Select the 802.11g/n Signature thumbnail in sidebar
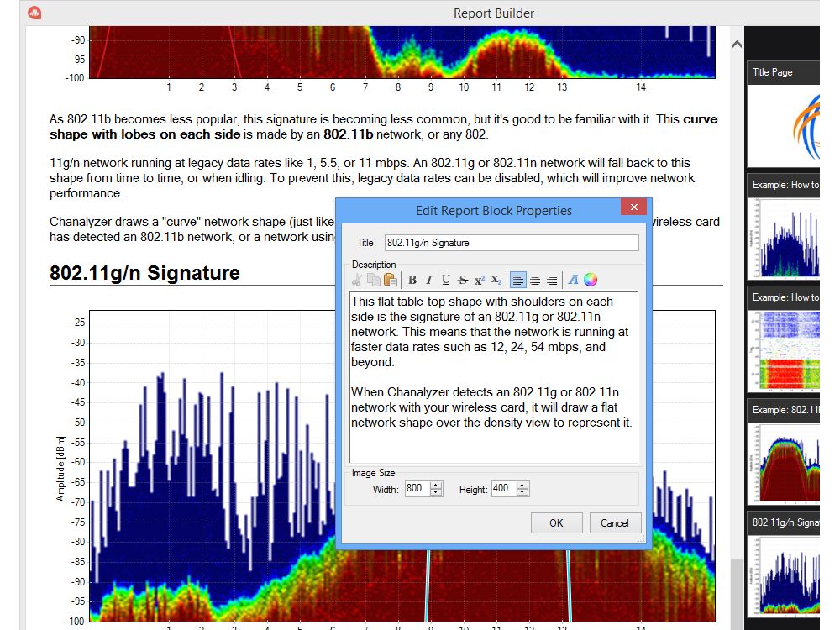The width and height of the screenshot is (840, 630). (x=783, y=564)
